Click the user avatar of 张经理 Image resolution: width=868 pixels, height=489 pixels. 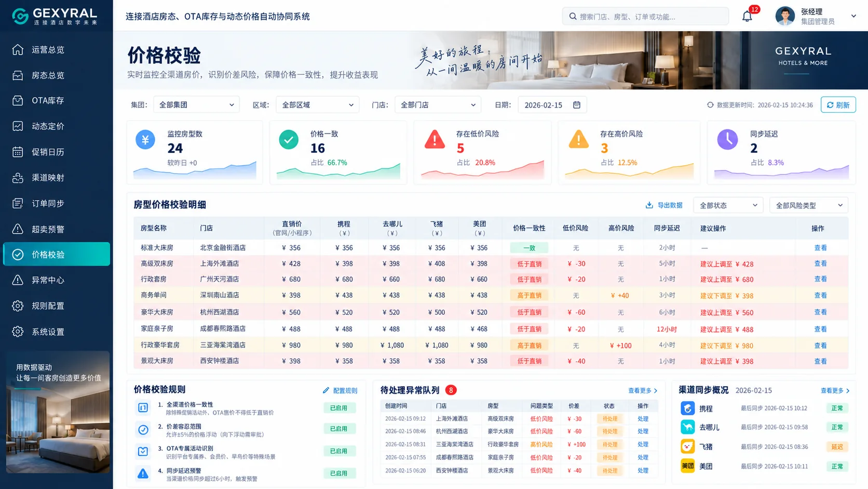coord(785,16)
